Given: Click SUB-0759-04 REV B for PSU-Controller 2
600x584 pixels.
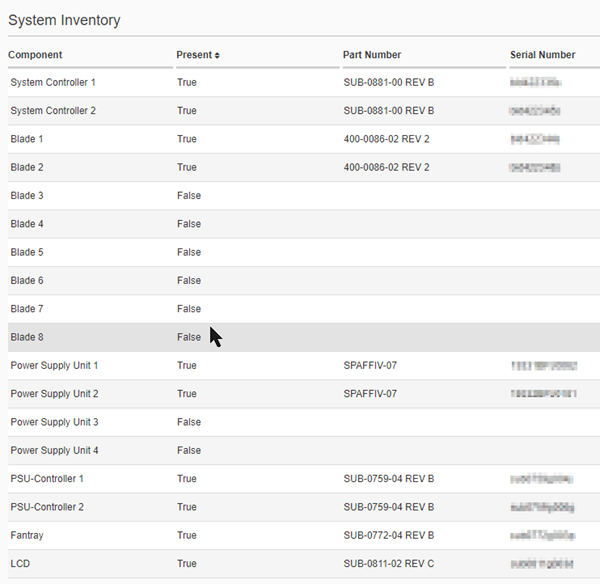Looking at the screenshot, I should pos(388,507).
